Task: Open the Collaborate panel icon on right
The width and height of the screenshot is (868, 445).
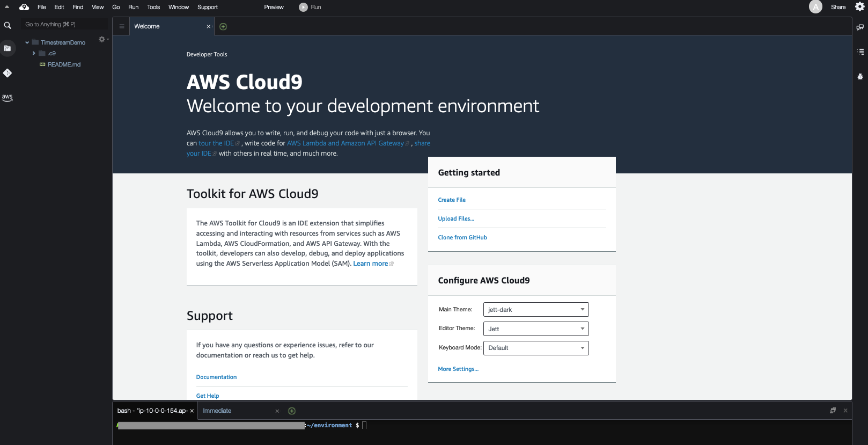Action: (x=860, y=27)
